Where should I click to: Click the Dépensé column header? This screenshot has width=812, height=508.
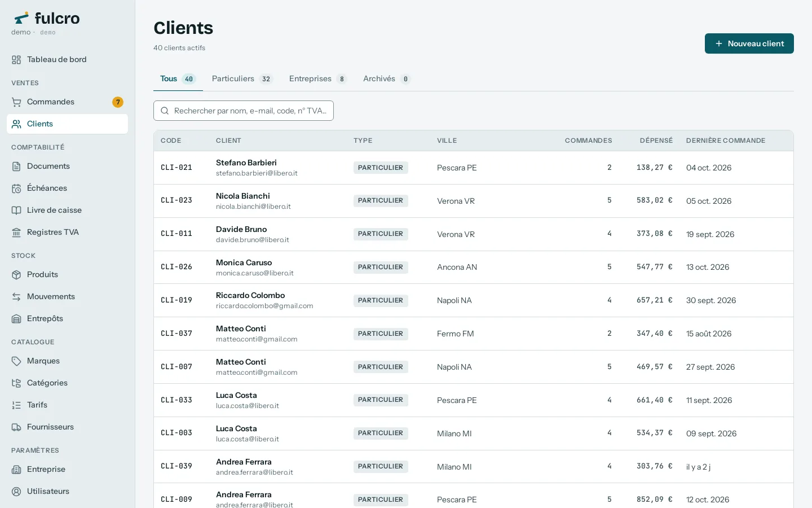(656, 141)
